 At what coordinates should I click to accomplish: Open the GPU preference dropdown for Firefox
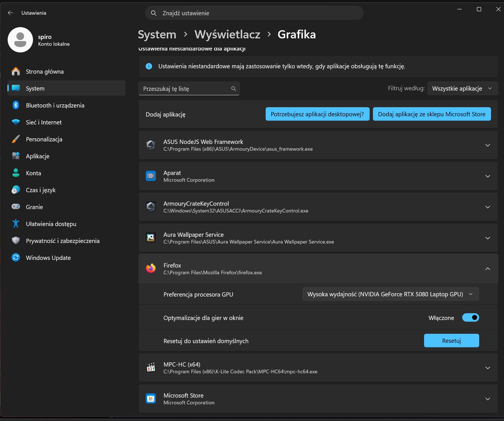390,294
